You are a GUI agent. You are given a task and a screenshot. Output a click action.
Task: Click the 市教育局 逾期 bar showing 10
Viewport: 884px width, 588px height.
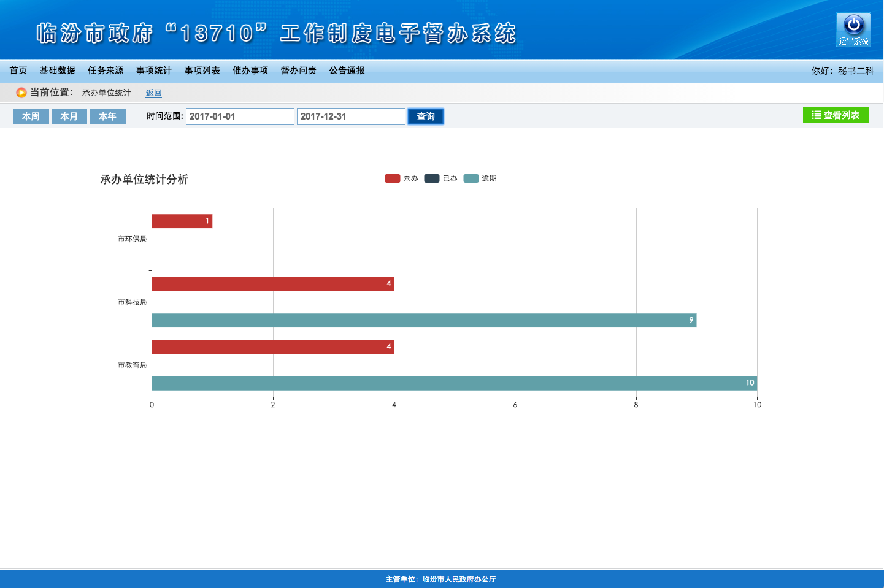click(x=454, y=383)
